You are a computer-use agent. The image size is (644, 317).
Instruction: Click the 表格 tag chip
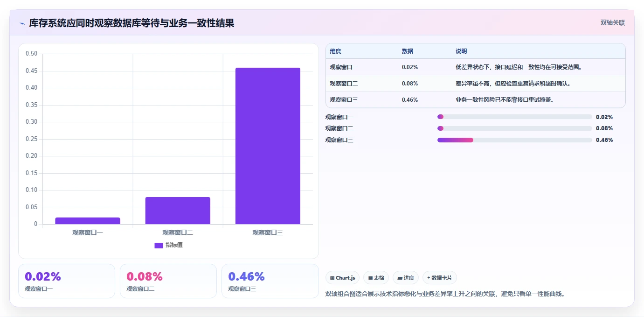click(376, 278)
